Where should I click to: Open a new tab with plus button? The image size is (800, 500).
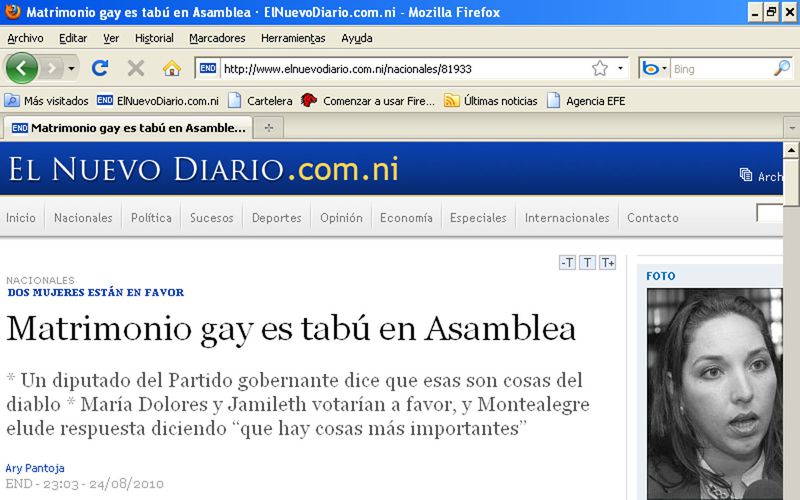tap(269, 128)
